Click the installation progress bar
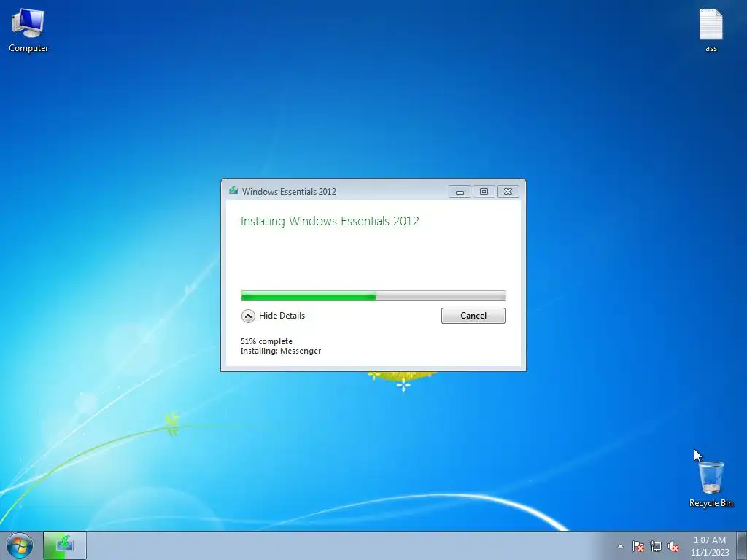This screenshot has height=560, width=747. pyautogui.click(x=373, y=296)
